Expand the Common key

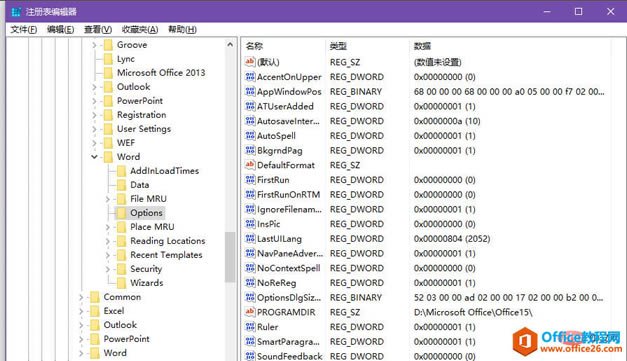[81, 297]
